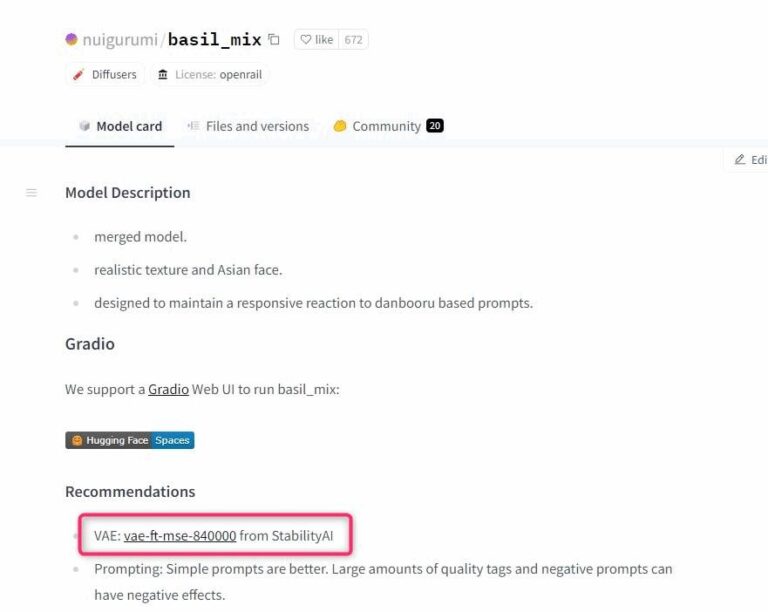
Task: Switch to the Model card tab
Action: (120, 126)
